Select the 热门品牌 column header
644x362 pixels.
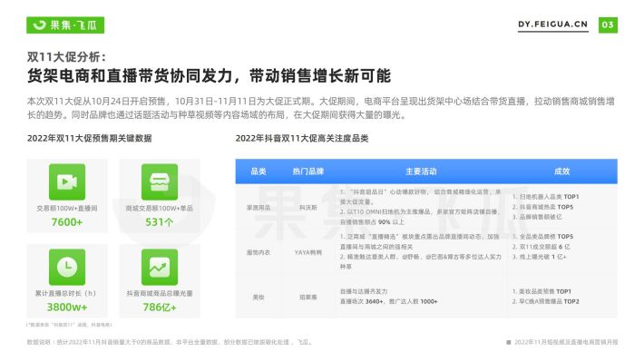tap(308, 171)
